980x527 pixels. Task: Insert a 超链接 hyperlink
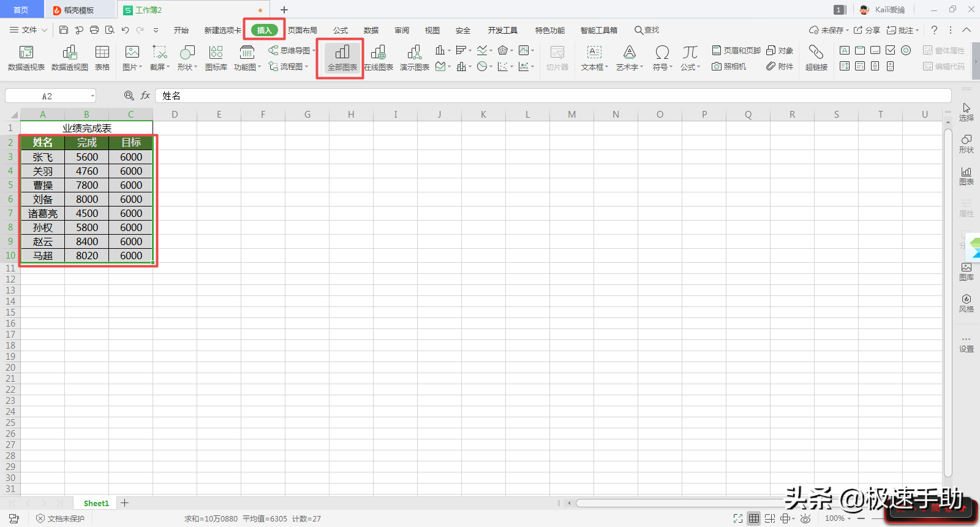(x=816, y=58)
